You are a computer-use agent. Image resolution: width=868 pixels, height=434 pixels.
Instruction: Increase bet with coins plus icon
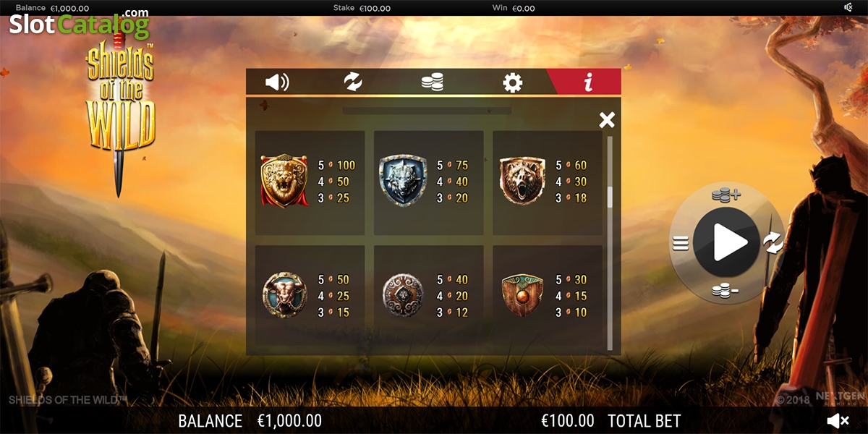pyautogui.click(x=726, y=194)
